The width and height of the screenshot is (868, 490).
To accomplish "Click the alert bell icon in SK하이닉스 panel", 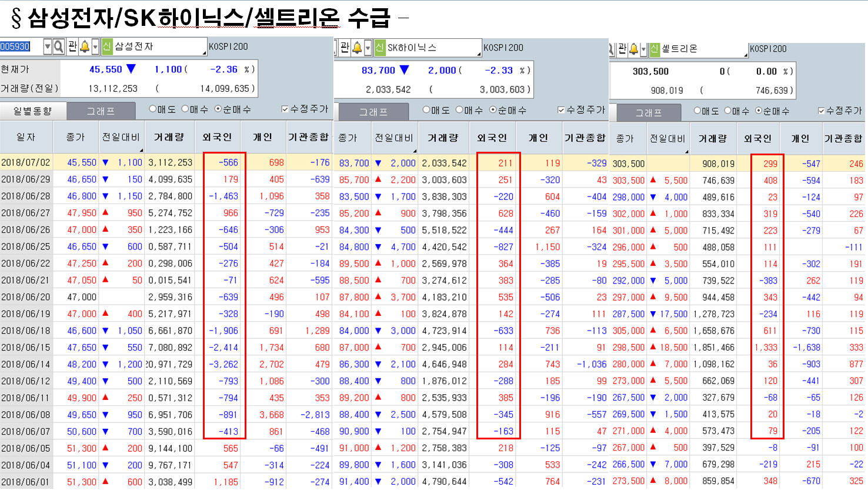I will 357,48.
